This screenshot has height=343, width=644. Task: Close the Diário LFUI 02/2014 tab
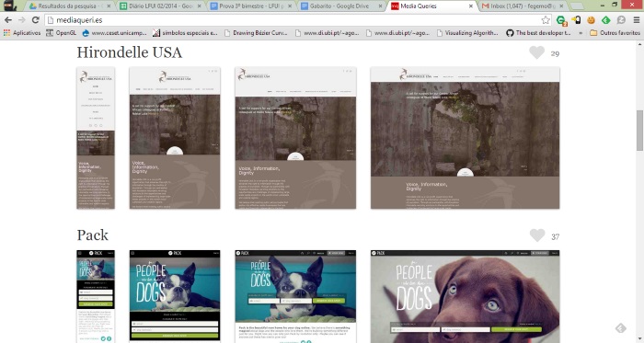[200, 6]
